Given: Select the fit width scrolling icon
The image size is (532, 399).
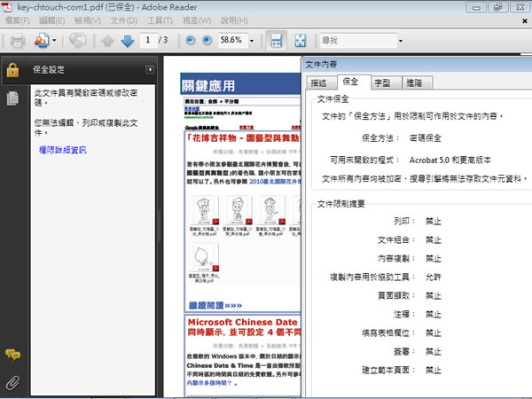Looking at the screenshot, I should 276,41.
